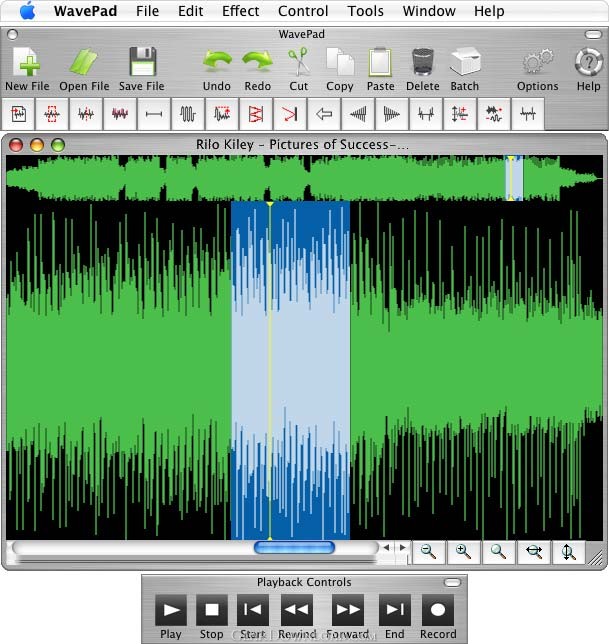This screenshot has height=644, width=609.
Task: Jump to End of the track
Action: 395,610
